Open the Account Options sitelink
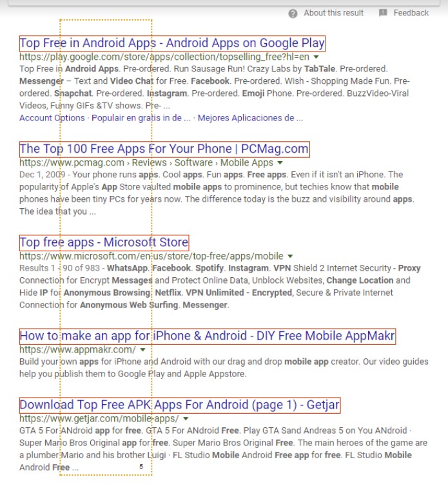This screenshot has width=448, height=484. pos(52,118)
